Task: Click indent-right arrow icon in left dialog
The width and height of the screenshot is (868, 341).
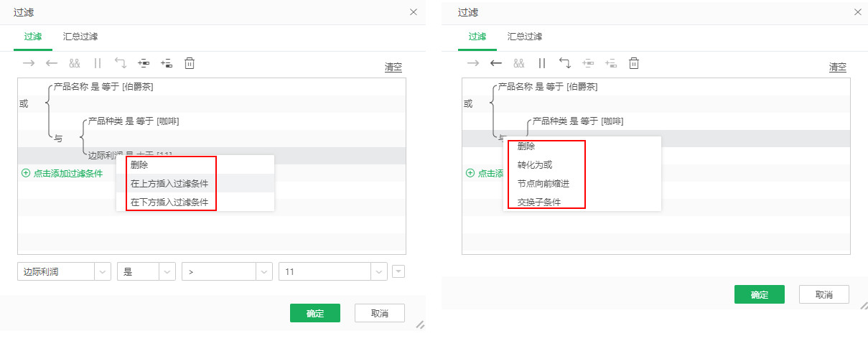Action: coord(29,63)
